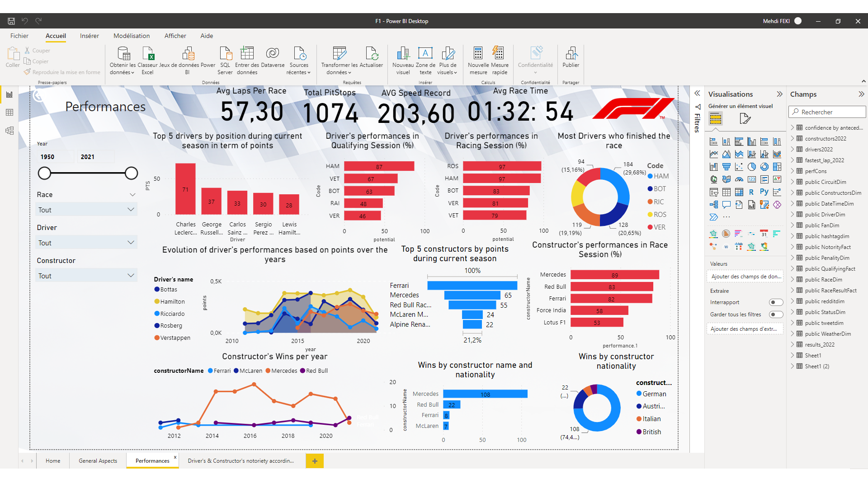The height and width of the screenshot is (488, 868).
Task: Select the pie chart visualization icon
Action: [751, 167]
